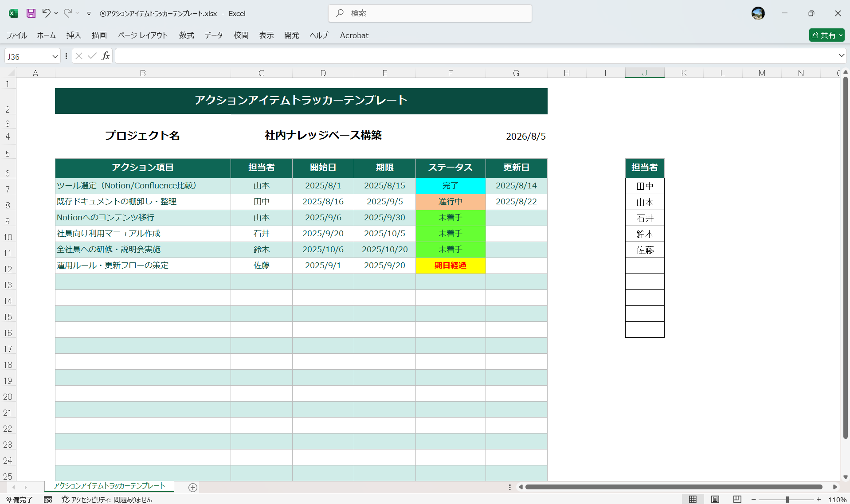This screenshot has height=504, width=850.
Task: Select column B header
Action: pos(143,73)
